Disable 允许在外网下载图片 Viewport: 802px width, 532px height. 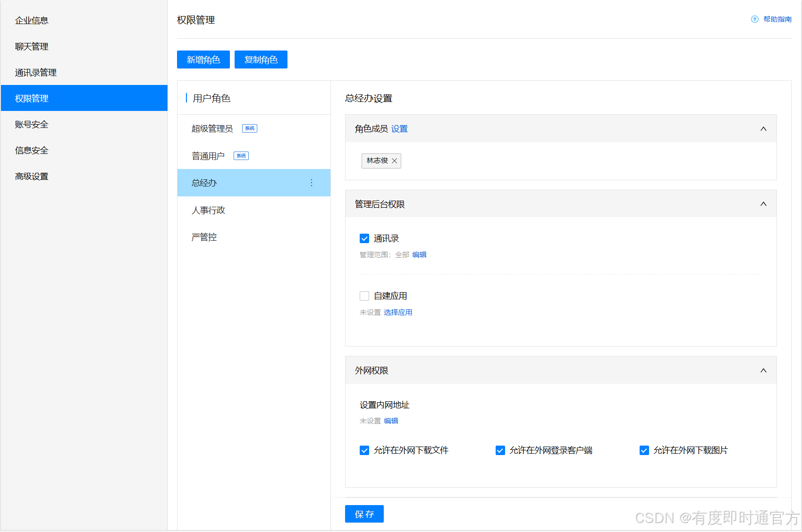click(644, 450)
